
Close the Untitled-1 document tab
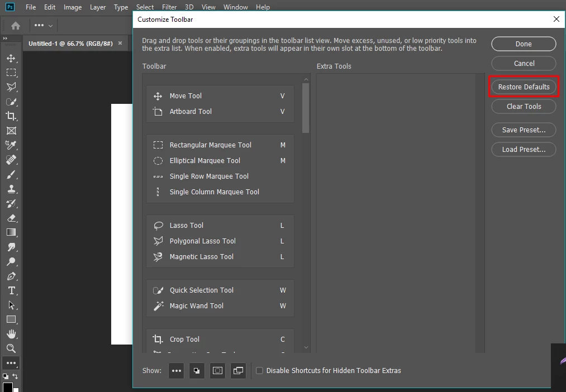coord(120,43)
